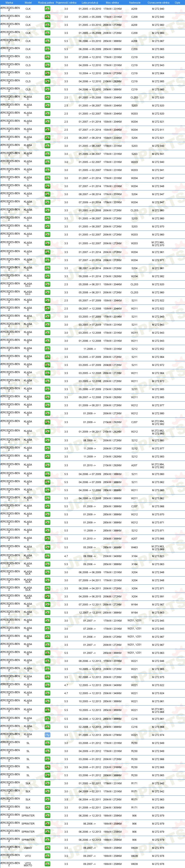Click fuel icon in KLASA CLC 2.5 row

(x=47, y=285)
